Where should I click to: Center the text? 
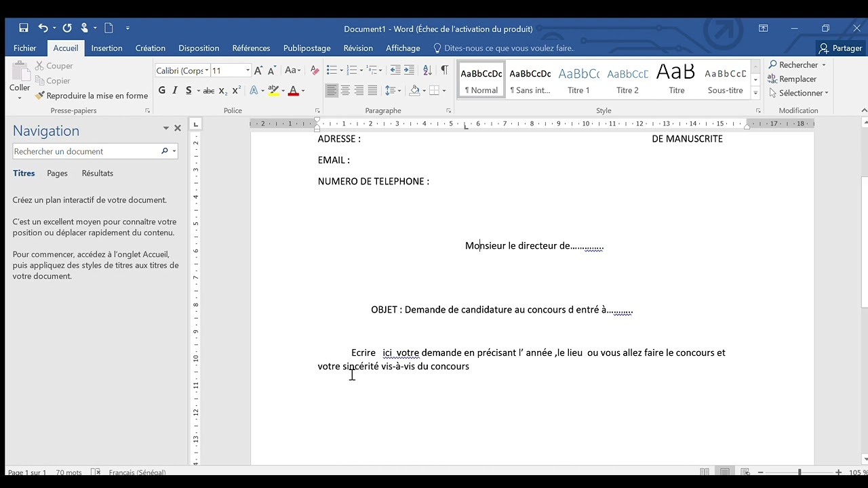point(345,90)
